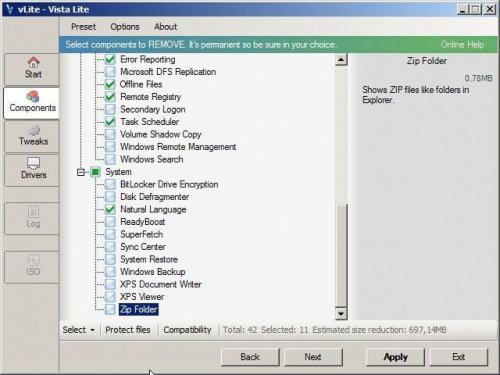Image resolution: width=500 pixels, height=375 pixels.
Task: Check the Sync Center checkbox
Action: tap(110, 247)
